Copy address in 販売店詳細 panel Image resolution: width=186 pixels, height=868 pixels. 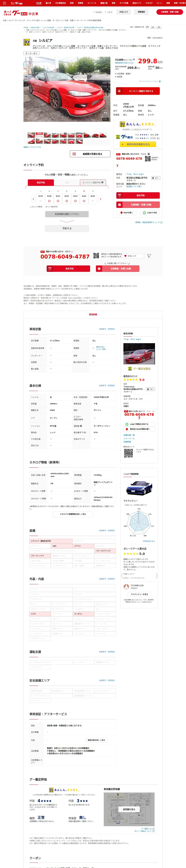click(150, 389)
